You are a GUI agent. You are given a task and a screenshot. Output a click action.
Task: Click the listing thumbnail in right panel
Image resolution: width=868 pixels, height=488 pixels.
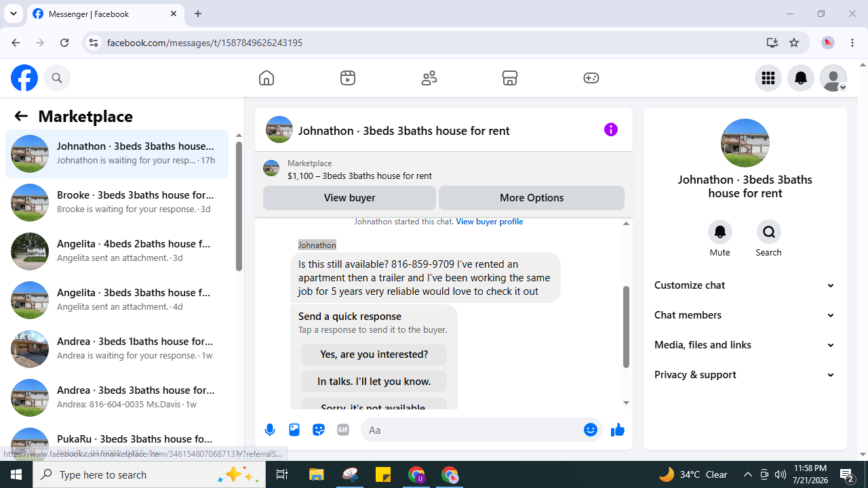(x=745, y=143)
